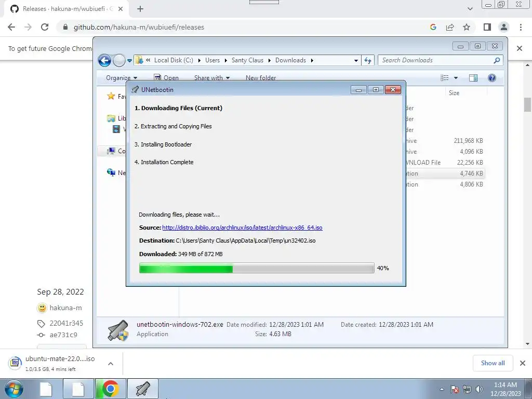Close the Chrome downloads shelf
Viewport: 532px width, 399px height.
(x=523, y=363)
